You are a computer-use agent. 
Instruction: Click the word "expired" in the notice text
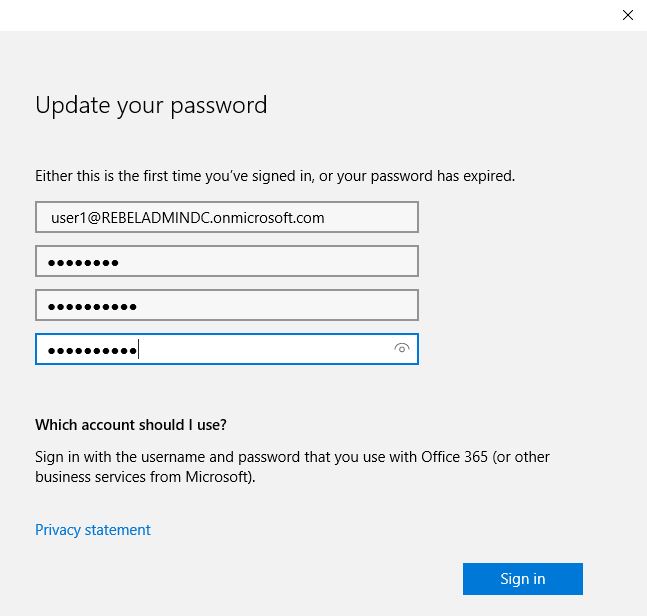pyautogui.click(x=487, y=176)
